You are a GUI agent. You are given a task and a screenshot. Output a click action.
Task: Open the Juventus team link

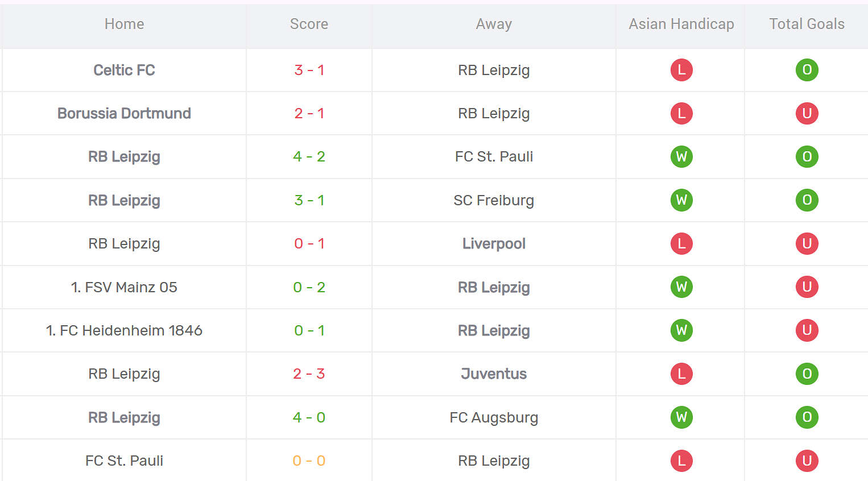click(x=494, y=374)
